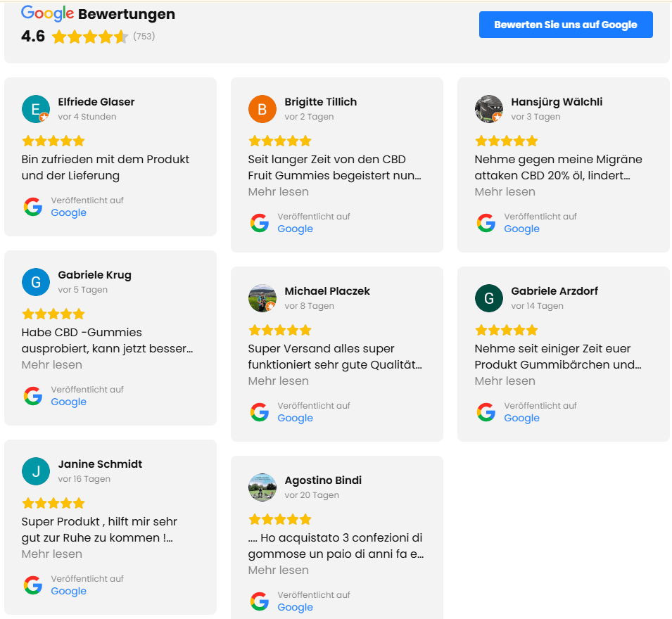The width and height of the screenshot is (672, 619).
Task: Click Google icon in Gabriele Arzdorf review
Action: 486,412
